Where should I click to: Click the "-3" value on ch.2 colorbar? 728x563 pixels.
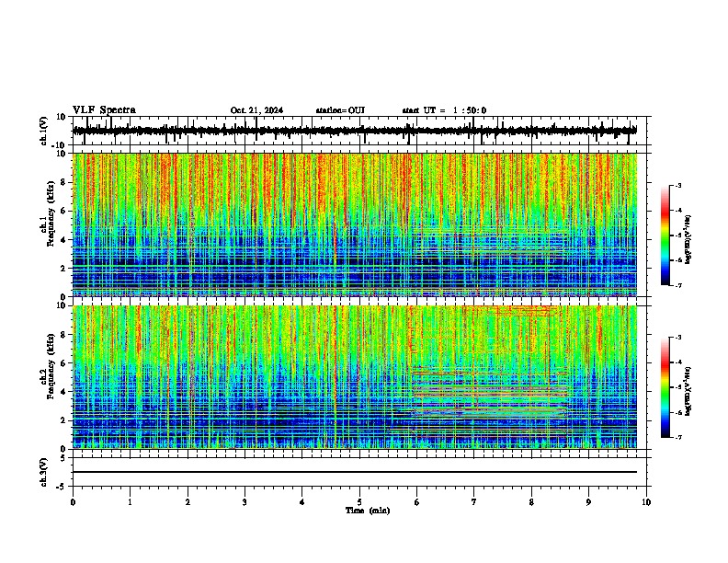coord(677,338)
